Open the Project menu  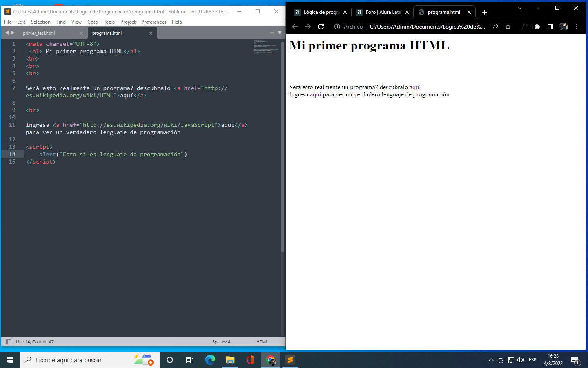(128, 22)
